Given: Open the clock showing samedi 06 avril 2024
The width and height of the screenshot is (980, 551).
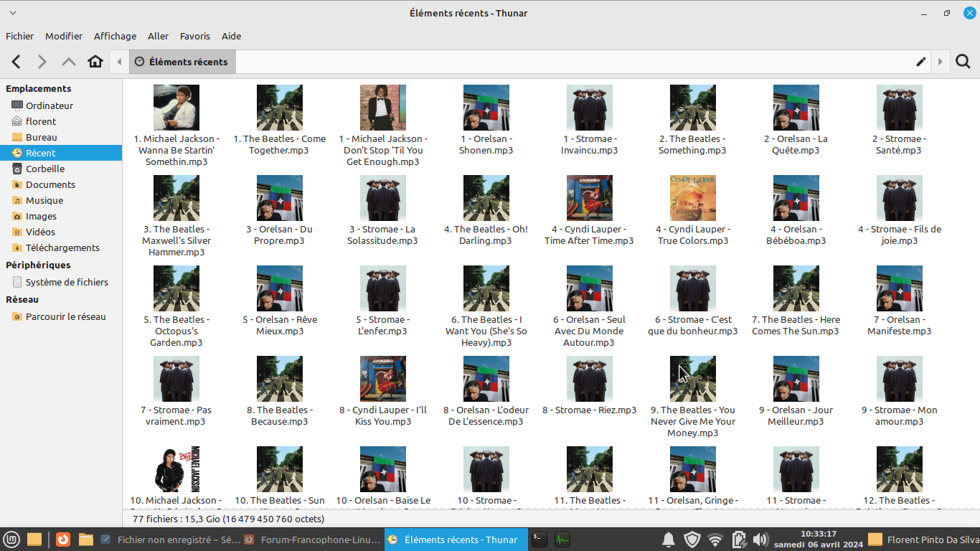Looking at the screenshot, I should point(818,540).
